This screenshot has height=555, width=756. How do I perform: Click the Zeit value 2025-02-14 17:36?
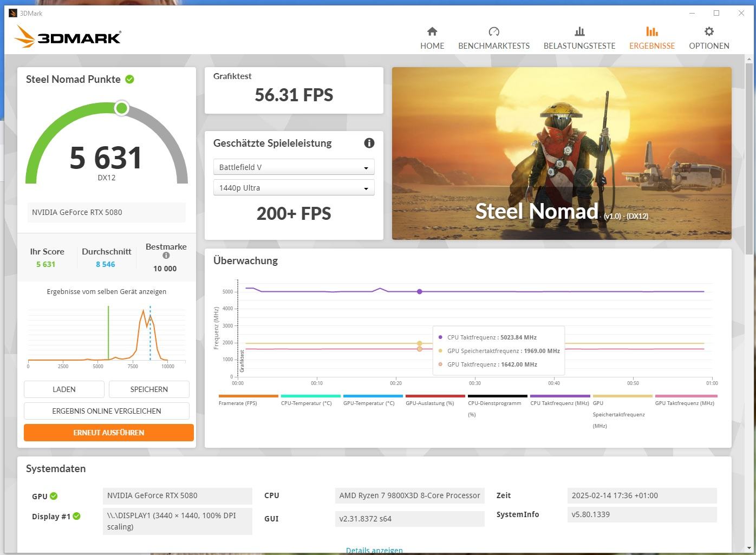[642, 495]
